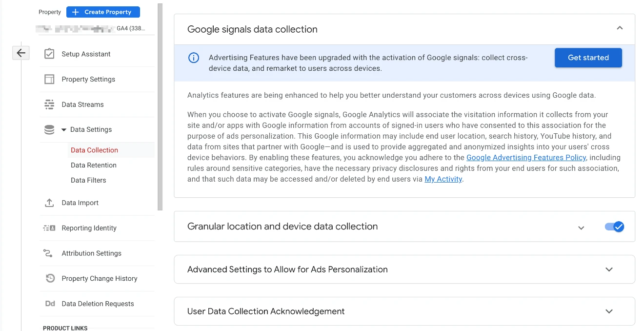The image size is (644, 331).
Task: Expand Granular location and device data chevron
Action: pyautogui.click(x=581, y=228)
